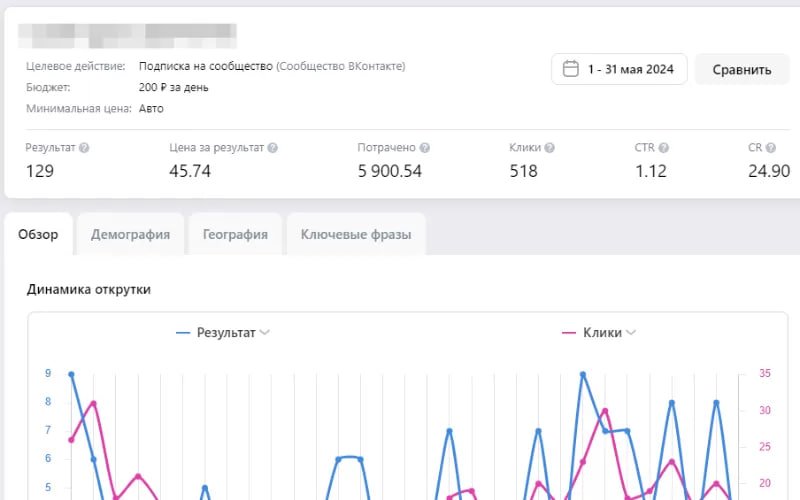Click question mark next to Потрачено
The height and width of the screenshot is (500, 800).
click(x=424, y=148)
